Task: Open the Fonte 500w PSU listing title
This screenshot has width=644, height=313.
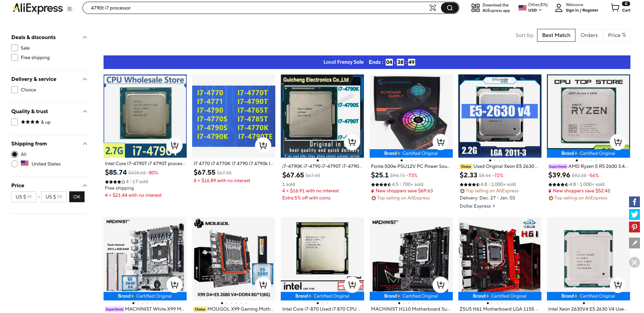Action: (x=411, y=166)
